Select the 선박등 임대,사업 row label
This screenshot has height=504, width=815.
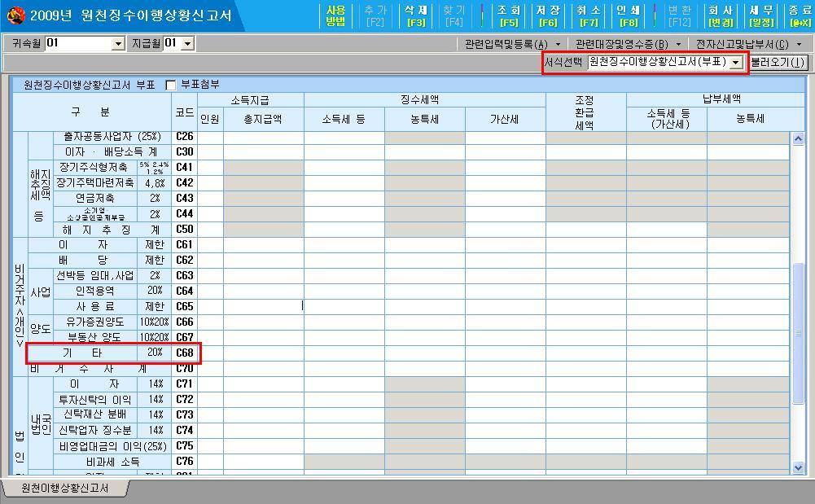coord(95,276)
